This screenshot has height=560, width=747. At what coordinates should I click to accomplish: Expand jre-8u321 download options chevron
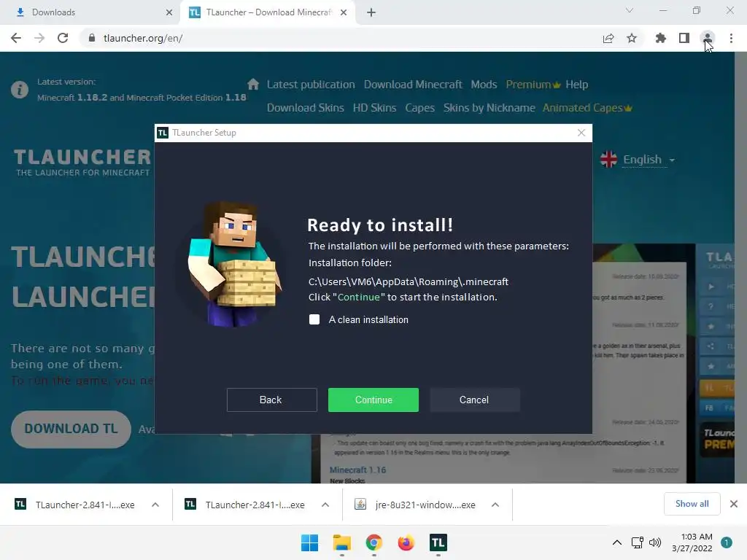coord(495,505)
